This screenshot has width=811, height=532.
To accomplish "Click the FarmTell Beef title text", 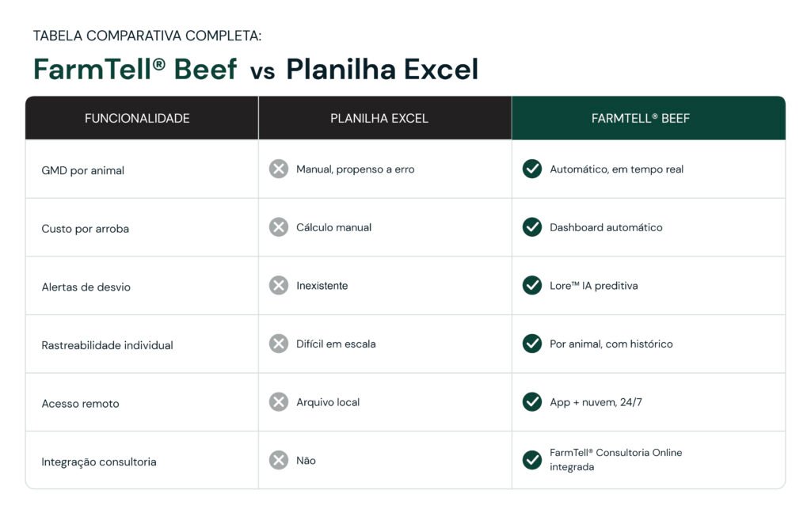I will coord(135,70).
